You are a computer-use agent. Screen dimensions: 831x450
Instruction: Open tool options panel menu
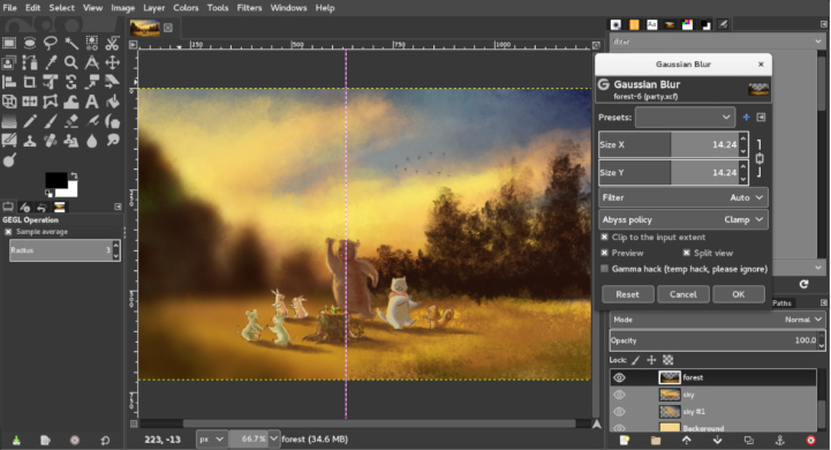[118, 207]
